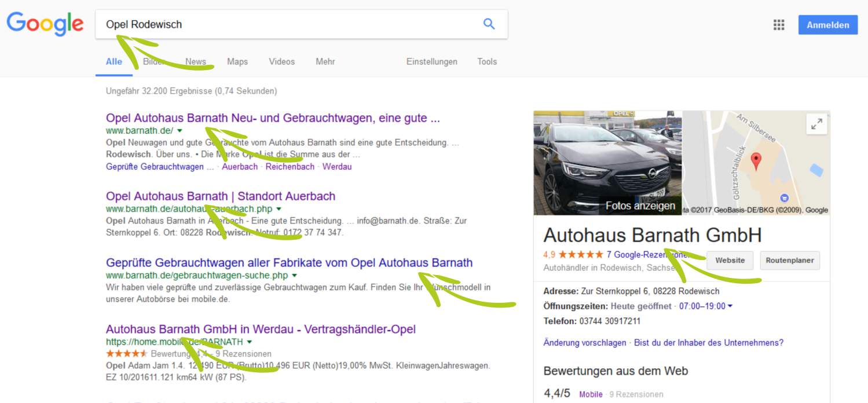Open result Opel Autohaus Barnath Standort Auerbach
This screenshot has height=403, width=868.
(x=221, y=196)
